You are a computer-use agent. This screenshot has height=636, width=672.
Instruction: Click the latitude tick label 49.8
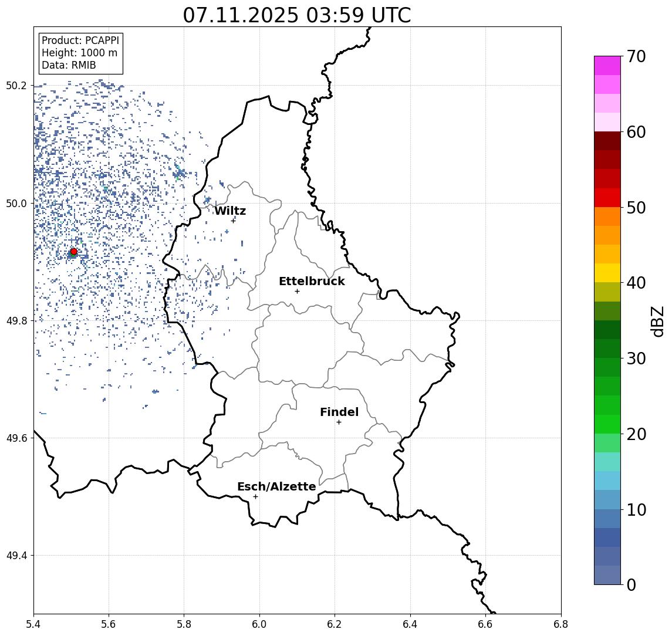pyautogui.click(x=16, y=320)
